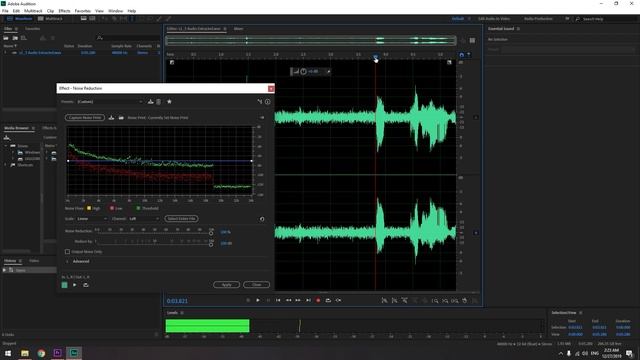The image size is (640, 360).
Task: Click the zoom out amplitude icon
Action: pyautogui.click(x=394, y=301)
